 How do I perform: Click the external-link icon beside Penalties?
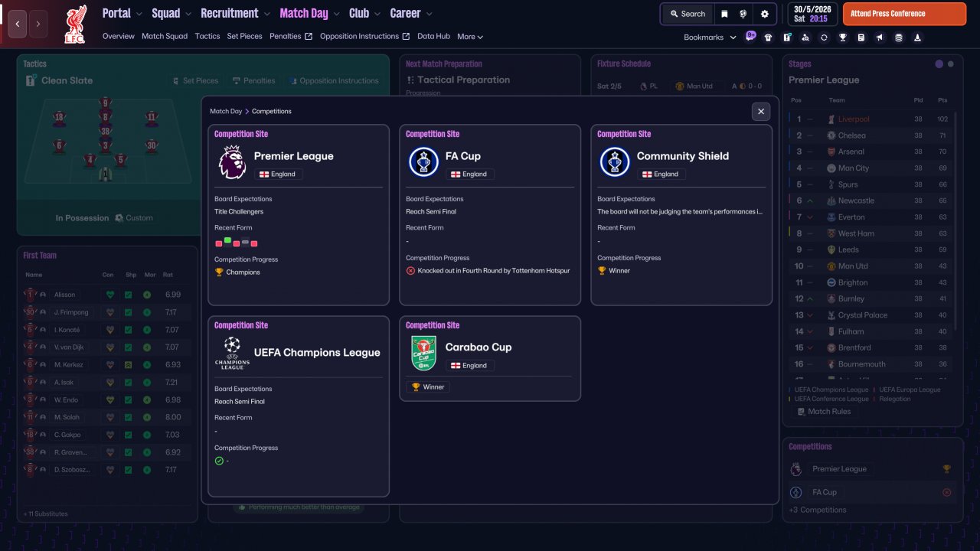click(308, 37)
